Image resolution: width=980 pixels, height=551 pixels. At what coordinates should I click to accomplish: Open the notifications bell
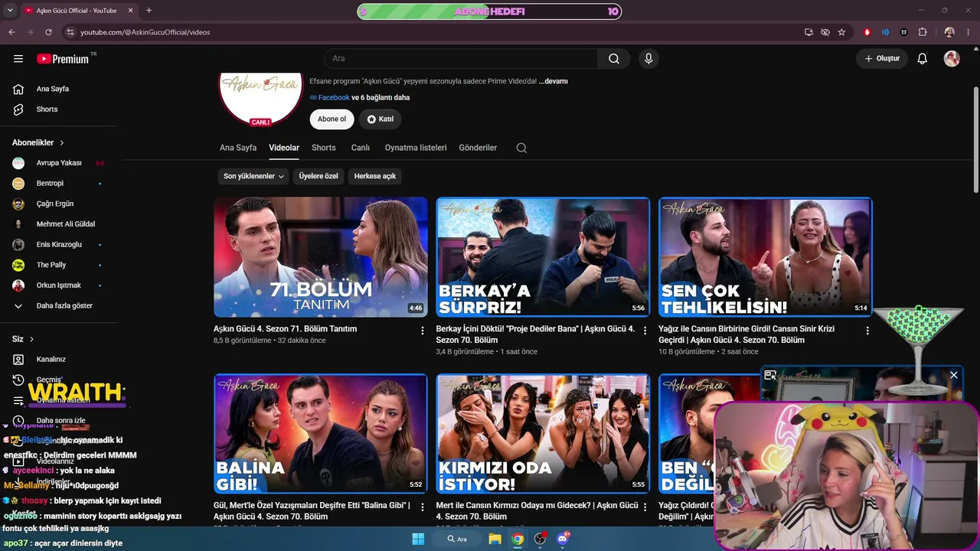[x=923, y=59]
